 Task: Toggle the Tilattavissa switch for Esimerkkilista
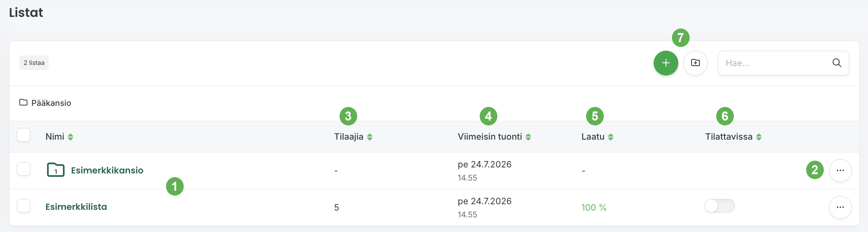click(x=720, y=206)
